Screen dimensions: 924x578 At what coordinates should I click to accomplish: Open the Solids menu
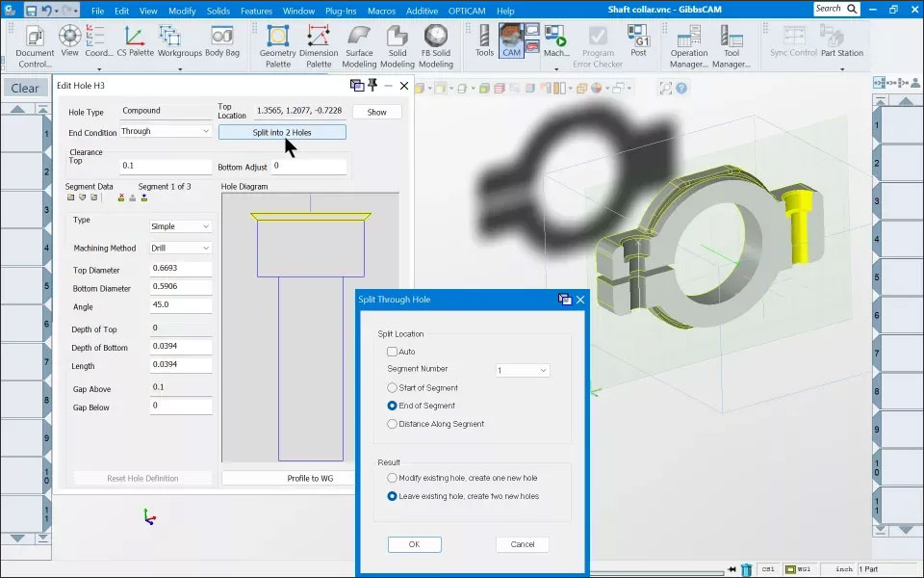click(x=218, y=11)
